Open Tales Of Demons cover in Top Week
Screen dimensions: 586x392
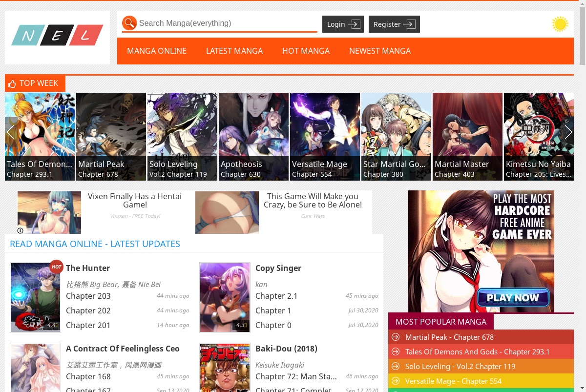coord(40,137)
